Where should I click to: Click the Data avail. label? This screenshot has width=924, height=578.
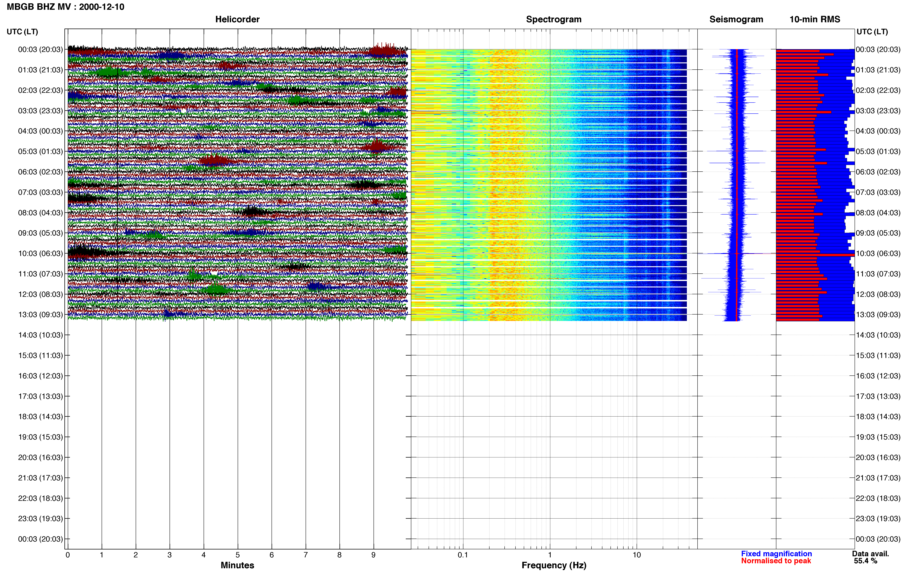pos(870,554)
